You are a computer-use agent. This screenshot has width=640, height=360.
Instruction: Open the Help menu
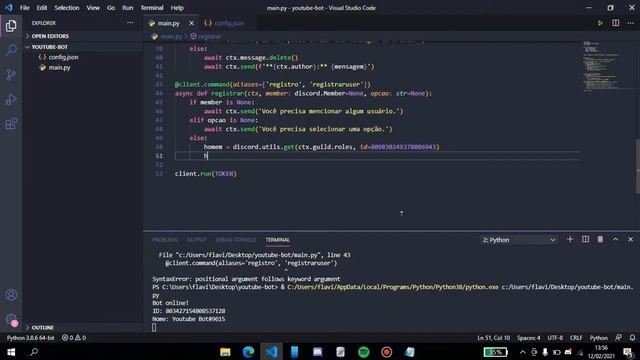coord(177,8)
